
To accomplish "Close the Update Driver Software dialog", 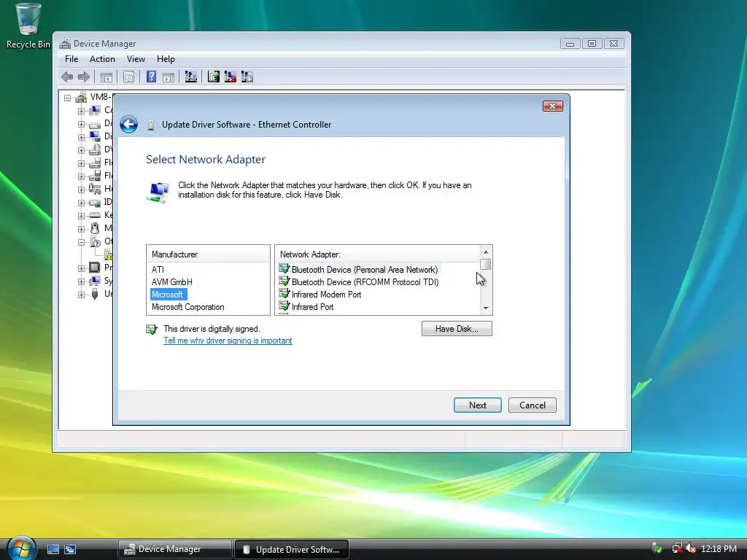I will (553, 106).
